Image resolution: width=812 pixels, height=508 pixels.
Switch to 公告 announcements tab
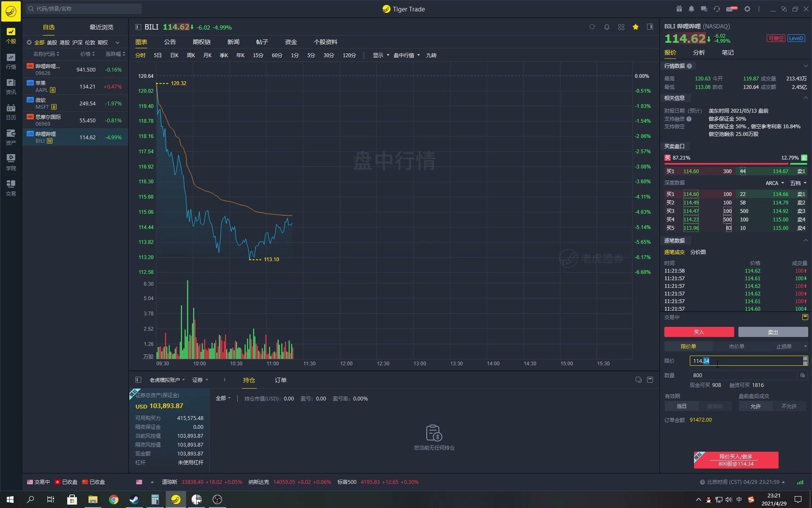click(170, 42)
